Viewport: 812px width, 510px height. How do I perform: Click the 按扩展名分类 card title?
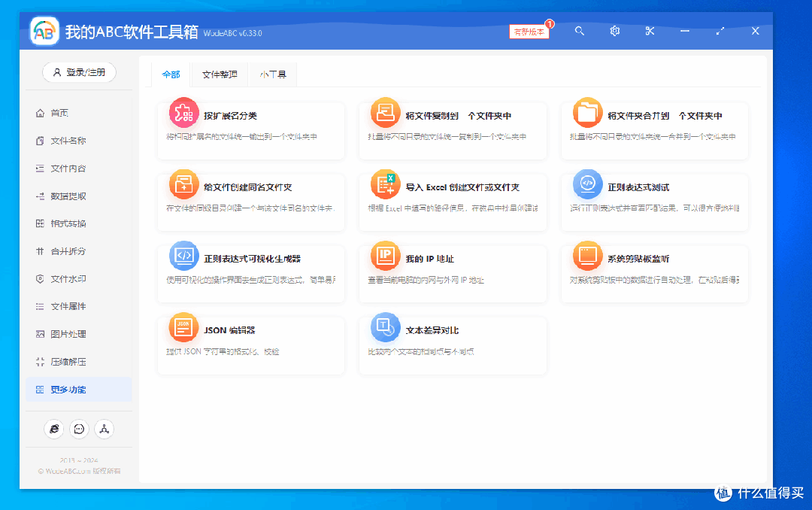click(231, 116)
